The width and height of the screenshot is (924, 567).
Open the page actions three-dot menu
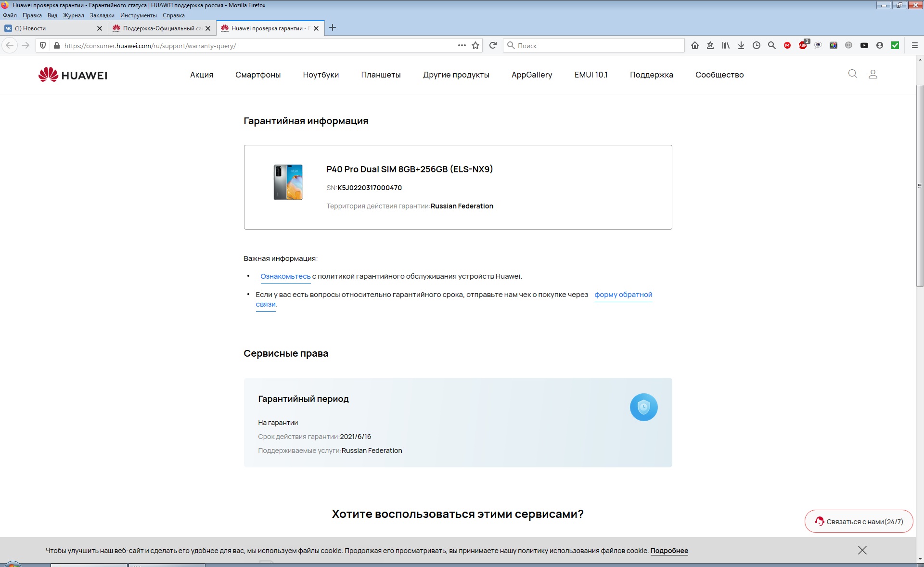[x=462, y=45]
